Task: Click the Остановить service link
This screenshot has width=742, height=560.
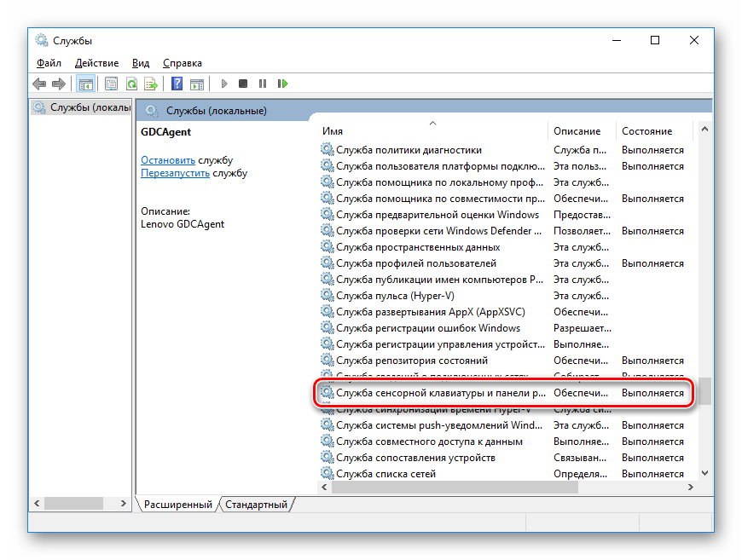Action: point(168,160)
